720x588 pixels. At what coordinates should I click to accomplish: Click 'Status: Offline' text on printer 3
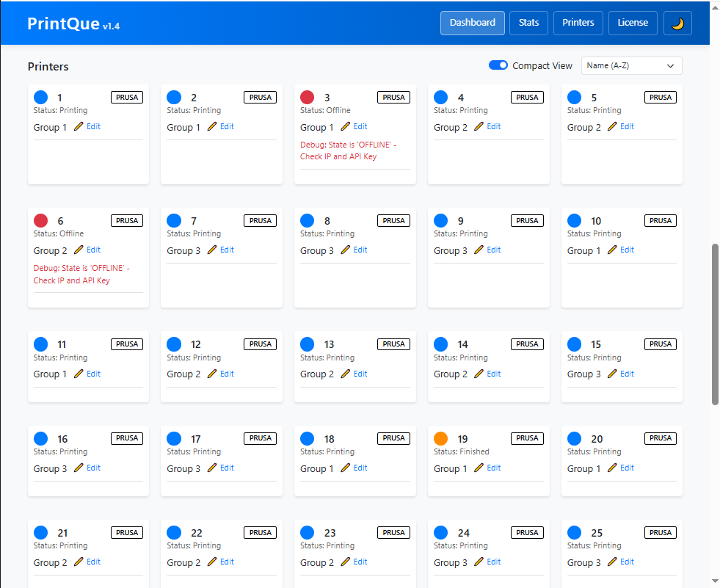pos(325,110)
